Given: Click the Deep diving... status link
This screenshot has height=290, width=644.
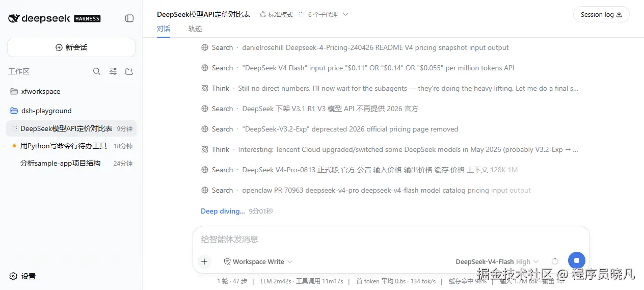Looking at the screenshot, I should click(223, 211).
